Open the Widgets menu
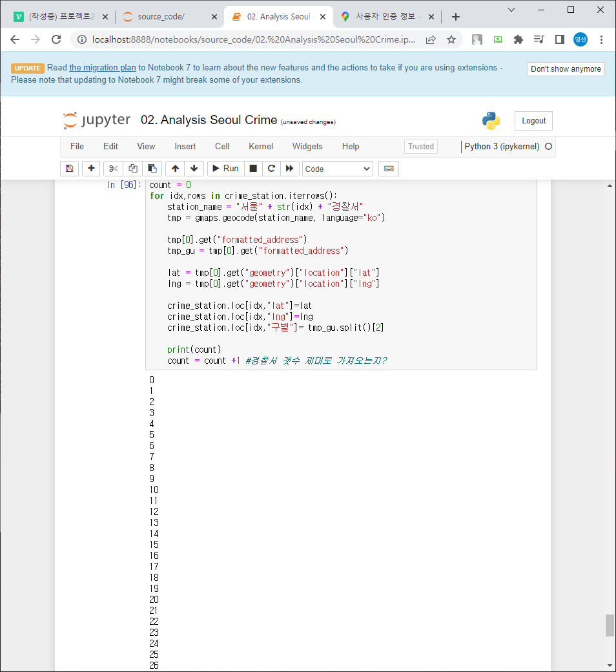Viewport: 616px width, 672px height. pyautogui.click(x=307, y=147)
